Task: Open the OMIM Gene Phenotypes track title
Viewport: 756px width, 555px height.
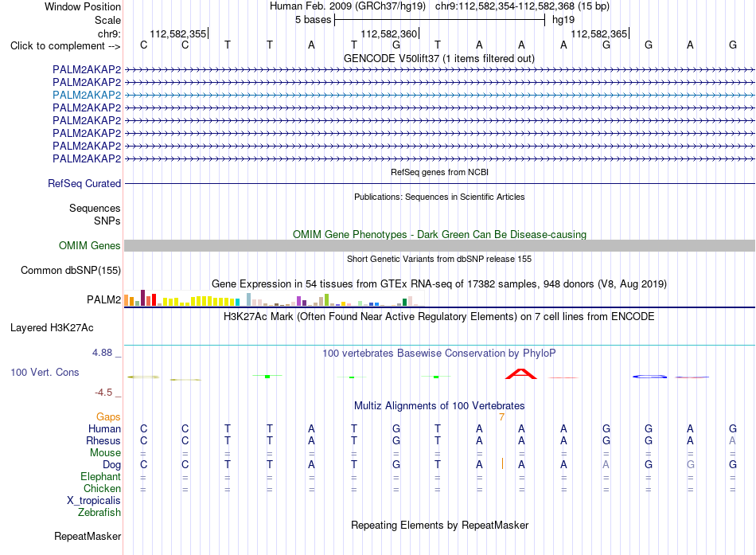Action: click(439, 235)
